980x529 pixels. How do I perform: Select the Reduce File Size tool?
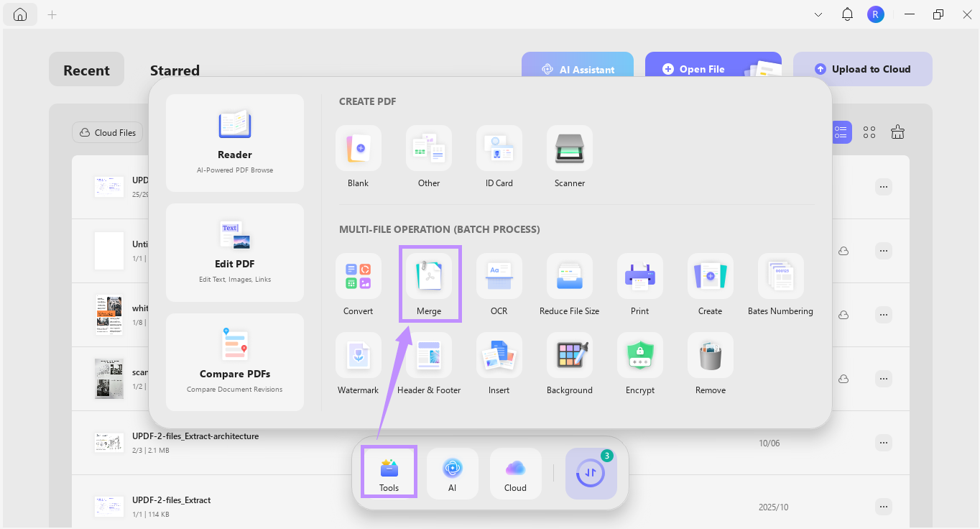point(569,284)
